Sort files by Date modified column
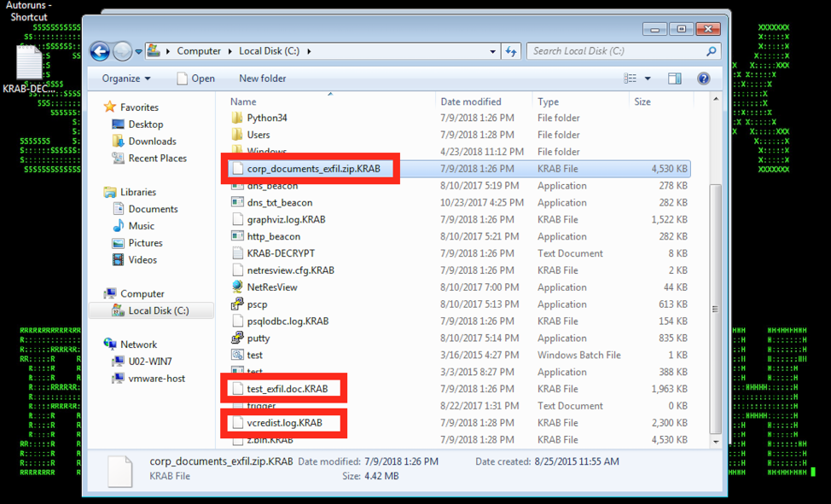831x504 pixels. pyautogui.click(x=470, y=101)
